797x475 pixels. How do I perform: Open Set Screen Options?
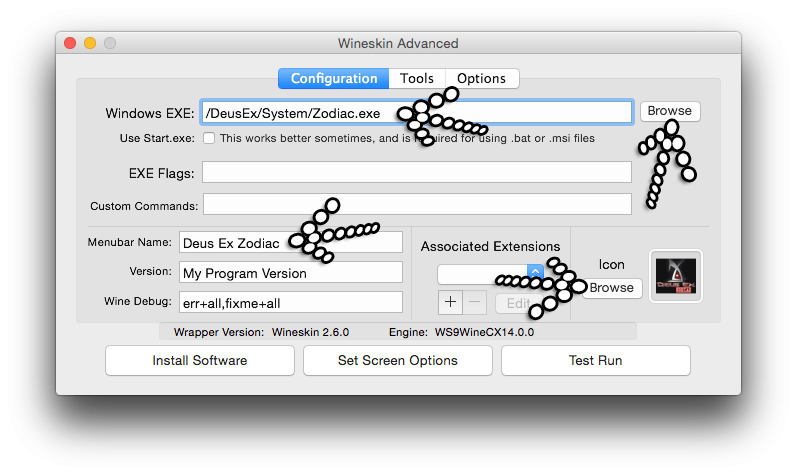[397, 361]
